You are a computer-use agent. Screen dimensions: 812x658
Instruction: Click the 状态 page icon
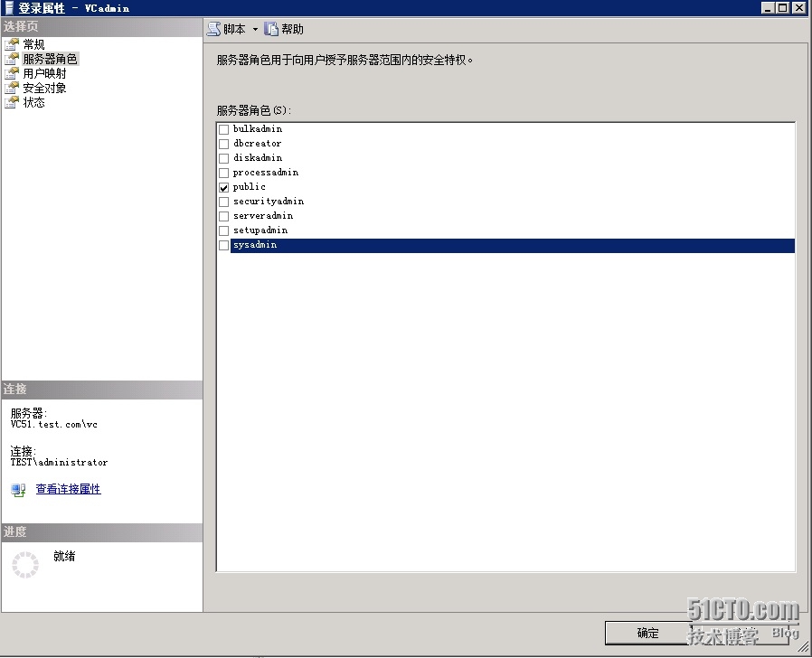12,102
